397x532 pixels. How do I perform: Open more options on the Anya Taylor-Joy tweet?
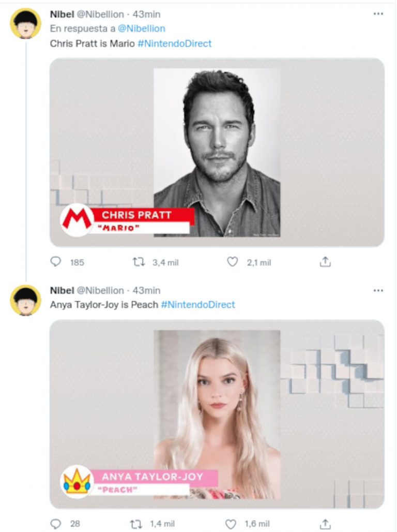pyautogui.click(x=378, y=290)
